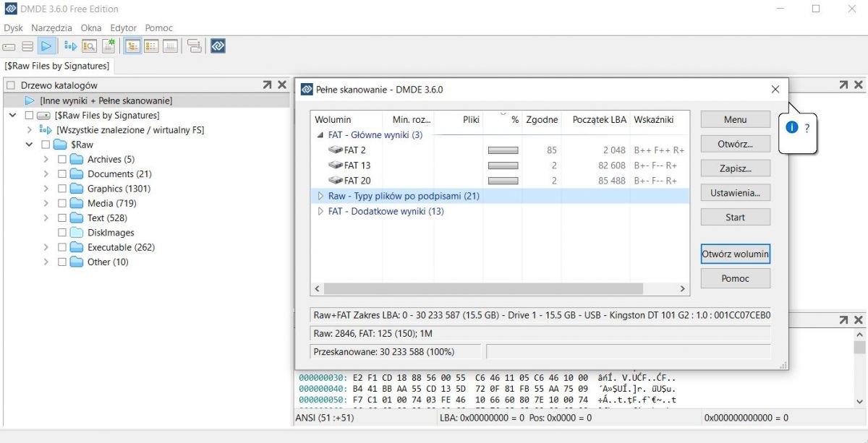Open Ustawienia... settings button

click(x=735, y=193)
